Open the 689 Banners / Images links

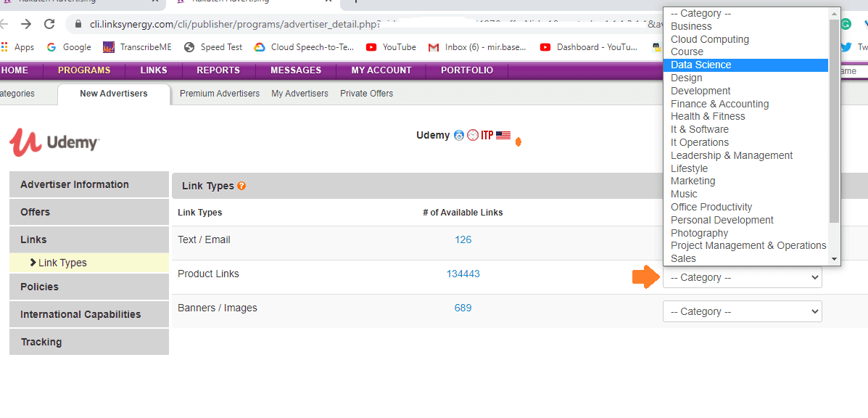463,308
